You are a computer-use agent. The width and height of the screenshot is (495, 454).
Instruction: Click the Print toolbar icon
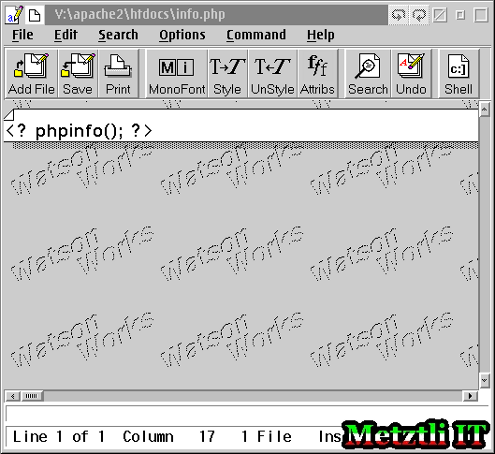point(118,74)
